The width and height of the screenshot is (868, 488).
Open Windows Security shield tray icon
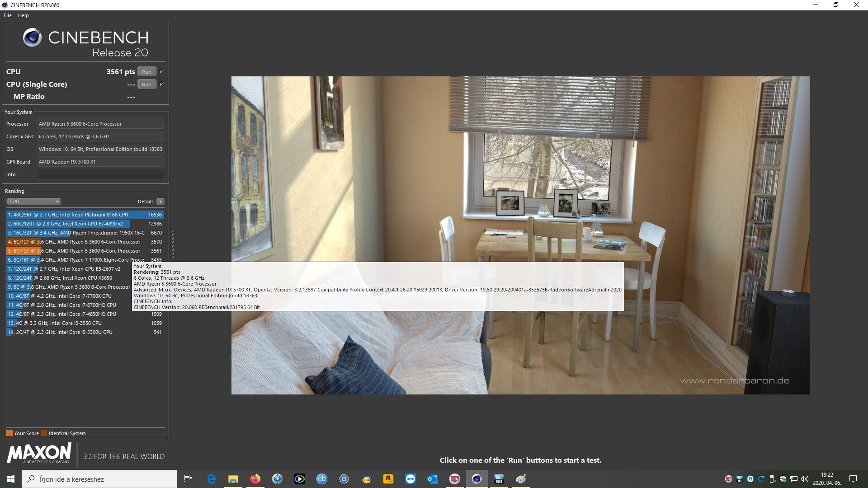point(783,479)
